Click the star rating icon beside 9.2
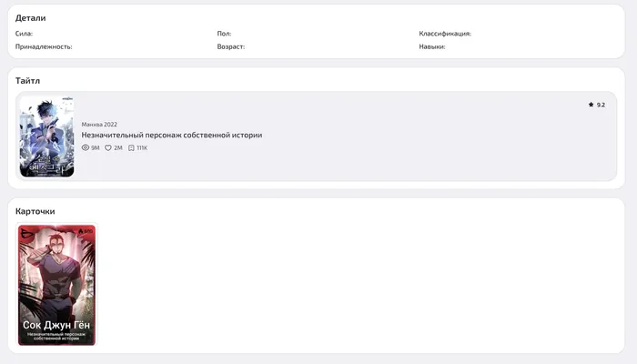Image resolution: width=637 pixels, height=364 pixels. 591,105
